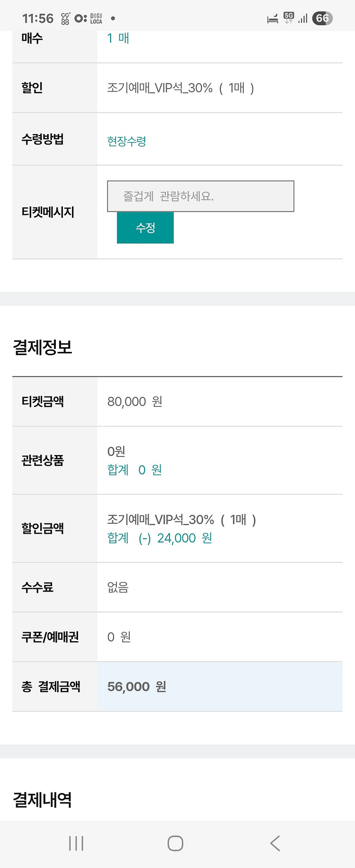Viewport: 355px width, 868px height.
Task: Open the recent apps button
Action: click(x=76, y=843)
